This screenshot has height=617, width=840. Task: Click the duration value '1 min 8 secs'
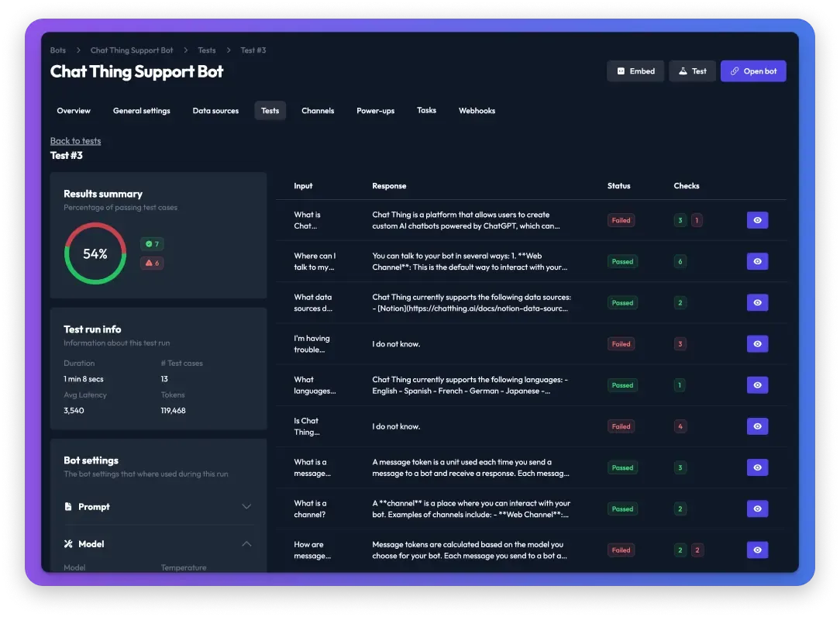(x=84, y=379)
